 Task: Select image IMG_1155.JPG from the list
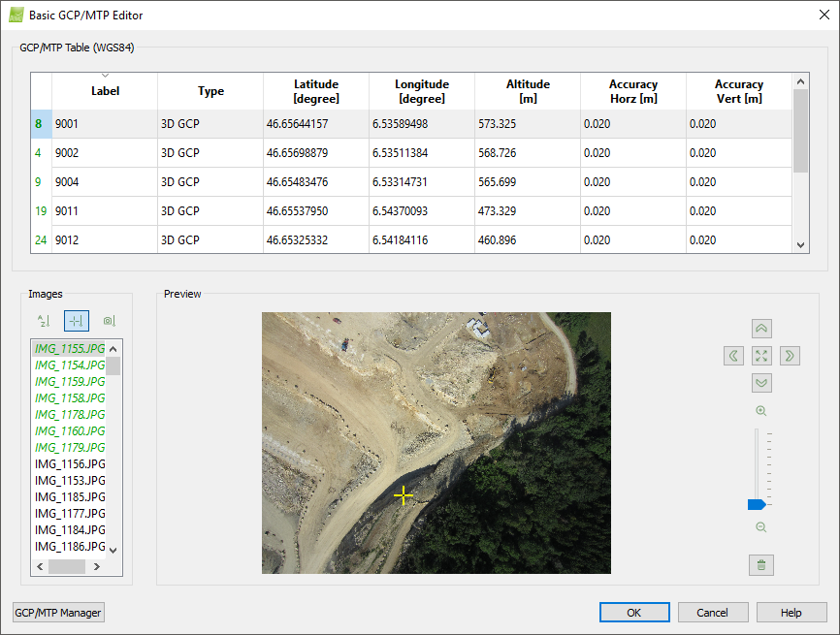tap(68, 348)
